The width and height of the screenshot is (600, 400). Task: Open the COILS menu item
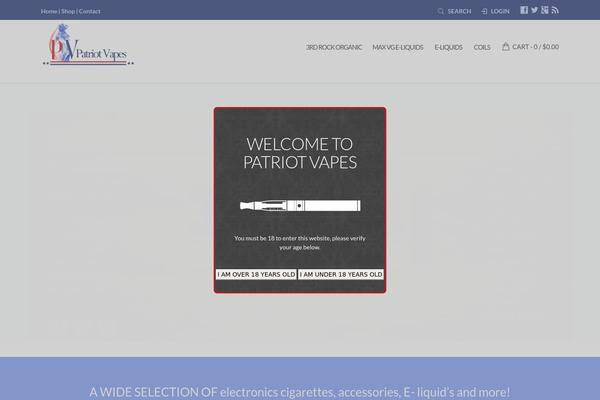[x=482, y=47]
